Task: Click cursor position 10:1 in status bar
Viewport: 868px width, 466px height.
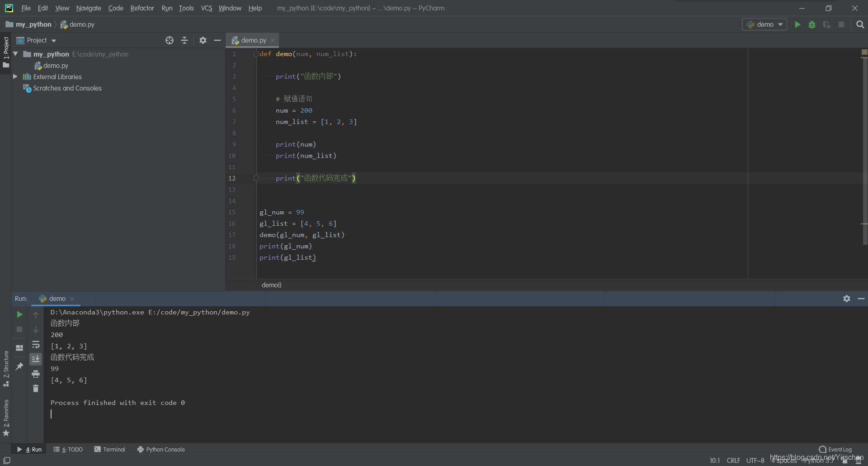Action: (714, 461)
